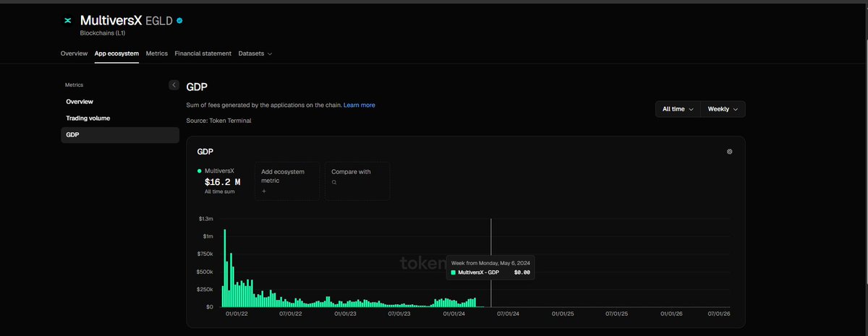Click the 07/01/24 x-axis label
Image resolution: width=868 pixels, height=336 pixels.
click(508, 314)
